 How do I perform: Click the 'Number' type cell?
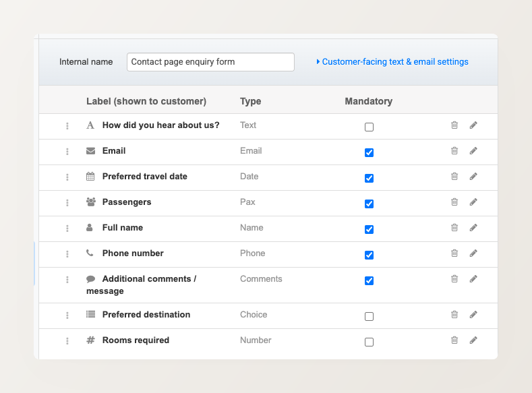[256, 340]
